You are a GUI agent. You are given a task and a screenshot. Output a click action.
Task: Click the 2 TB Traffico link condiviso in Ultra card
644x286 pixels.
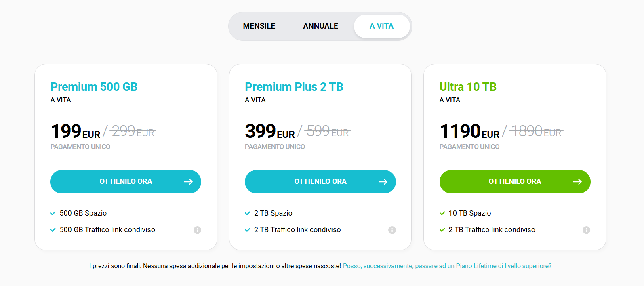[x=492, y=230]
